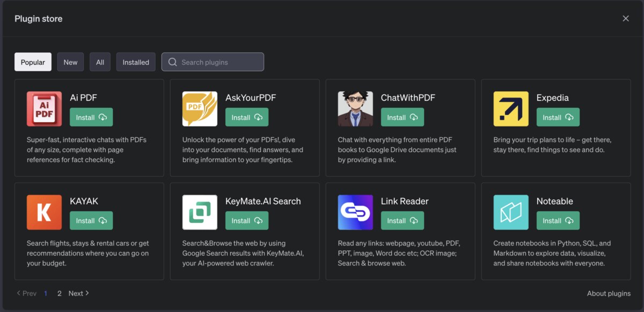The height and width of the screenshot is (312, 644).
Task: Click the Ai PDF plugin icon
Action: (x=43, y=108)
